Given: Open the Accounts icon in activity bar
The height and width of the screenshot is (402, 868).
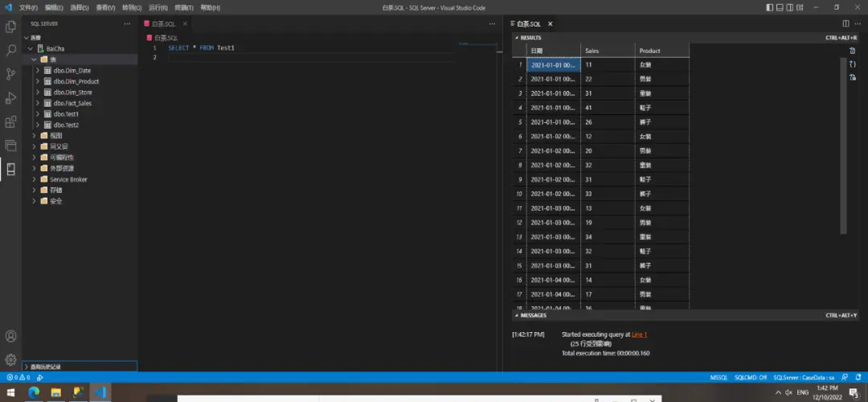Looking at the screenshot, I should point(10,336).
